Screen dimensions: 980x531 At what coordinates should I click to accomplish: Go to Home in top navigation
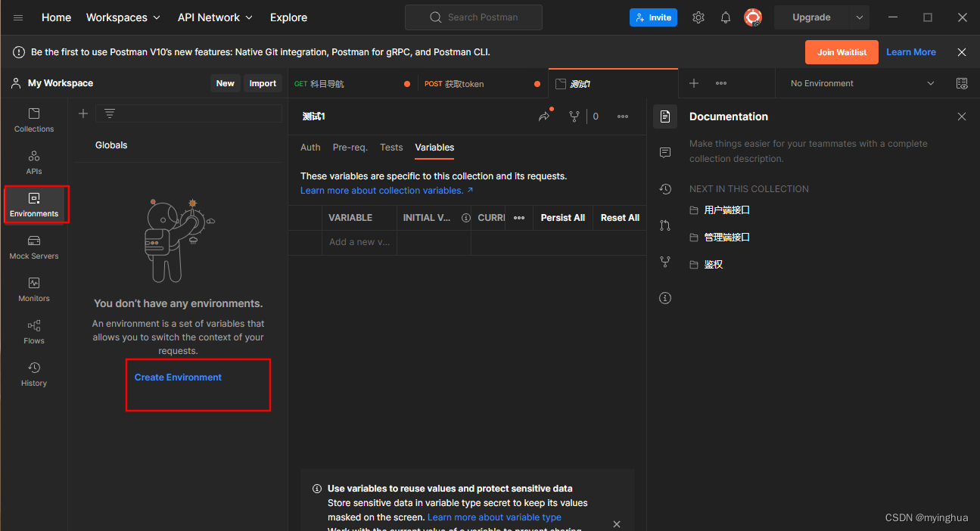56,17
